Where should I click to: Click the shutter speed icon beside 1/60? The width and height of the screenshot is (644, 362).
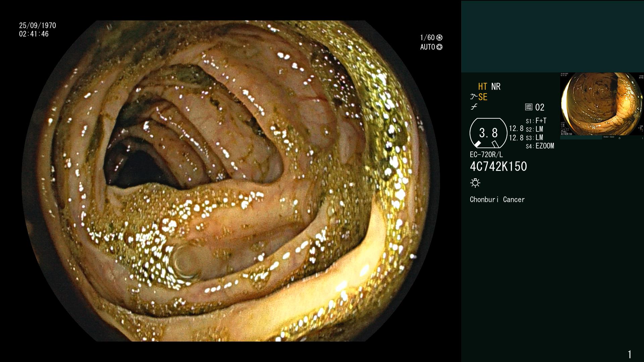coord(439,38)
